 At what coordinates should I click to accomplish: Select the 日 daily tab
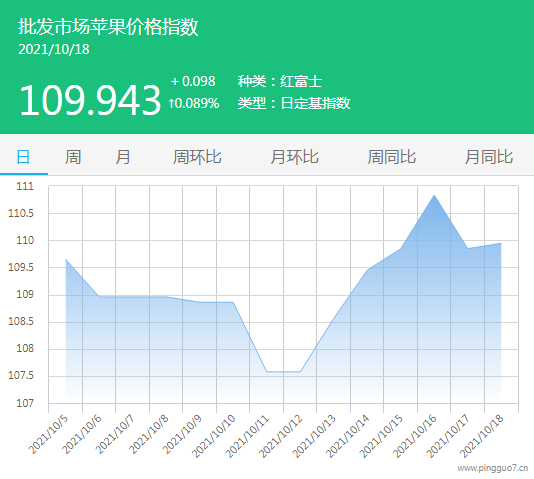click(23, 157)
